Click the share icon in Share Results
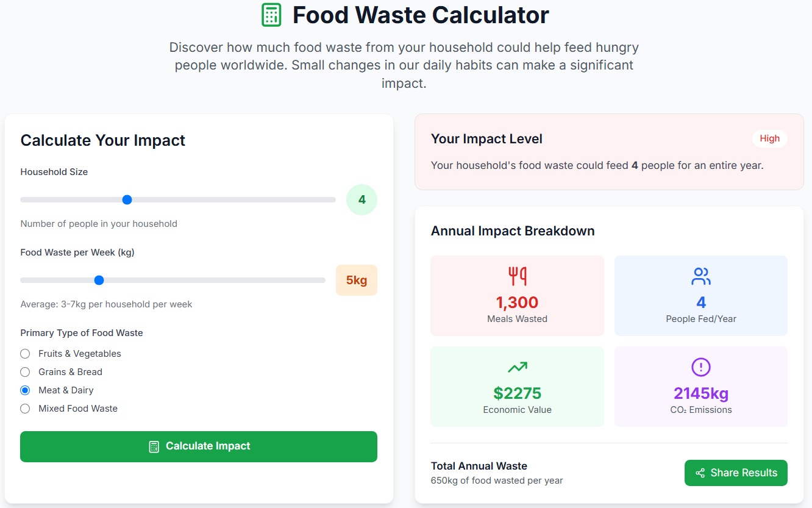Image resolution: width=812 pixels, height=508 pixels. (700, 473)
